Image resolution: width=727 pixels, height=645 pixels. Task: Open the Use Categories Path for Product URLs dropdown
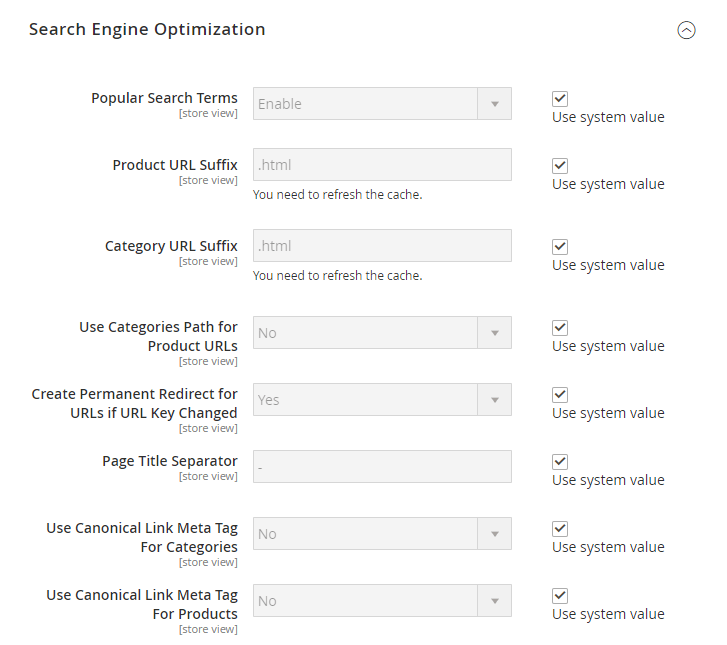pyautogui.click(x=382, y=333)
